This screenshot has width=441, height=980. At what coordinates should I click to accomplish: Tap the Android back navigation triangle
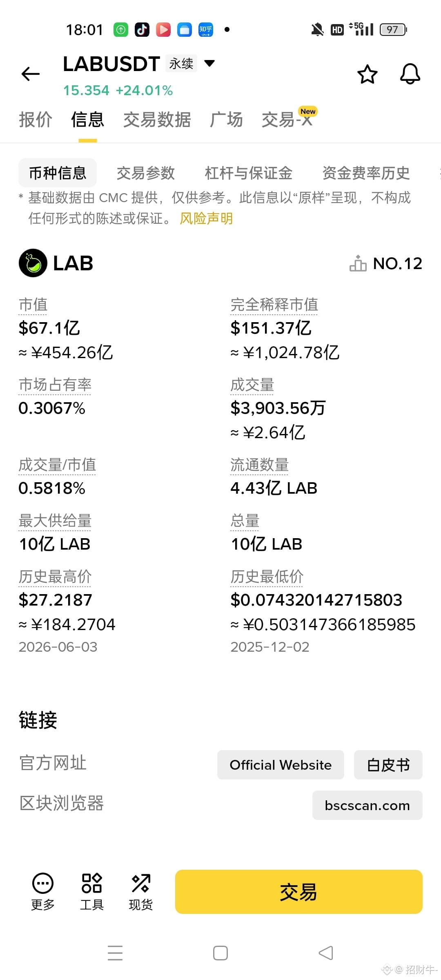[326, 953]
